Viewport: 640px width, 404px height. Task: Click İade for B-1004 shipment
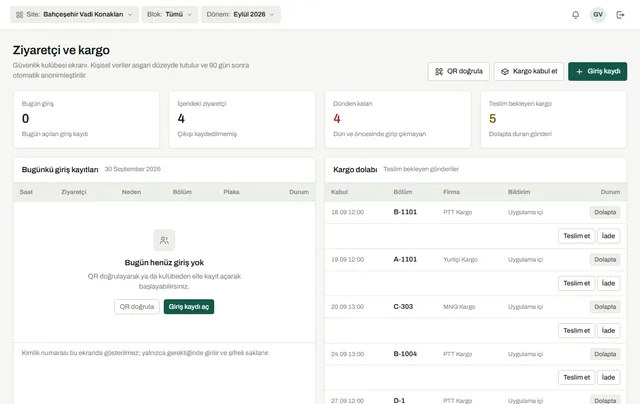pyautogui.click(x=608, y=377)
